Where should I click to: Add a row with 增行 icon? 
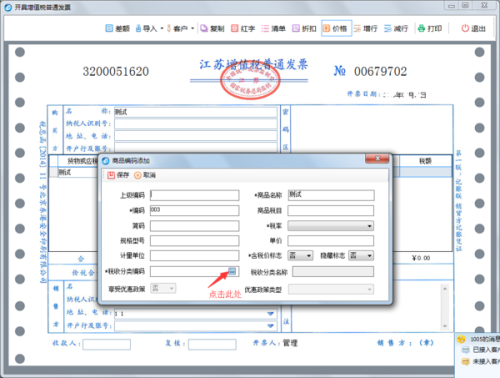pos(357,29)
